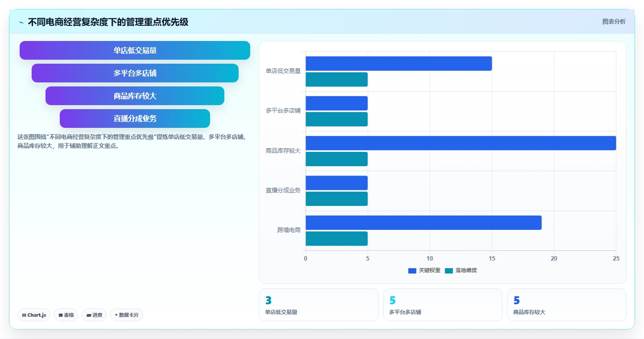644x339 pixels.
Task: Select the 单店低交易量 funnel bar
Action: (135, 50)
